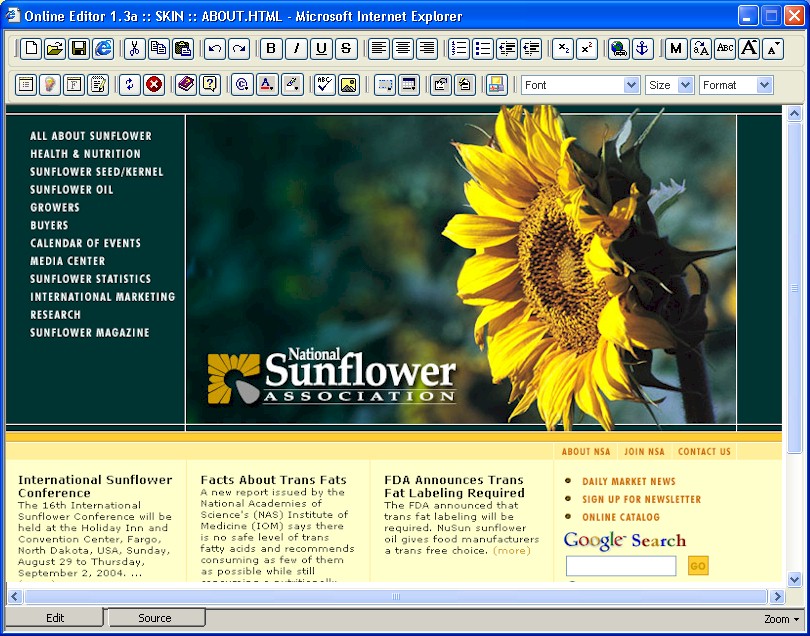810x636 pixels.
Task: Click the National Sunflower Association logo
Action: [x=332, y=376]
